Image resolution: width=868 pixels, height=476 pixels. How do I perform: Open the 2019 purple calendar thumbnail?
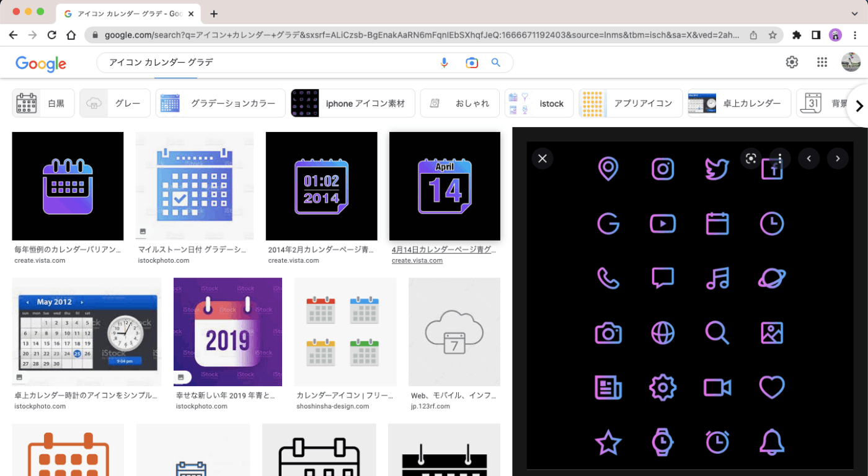point(228,332)
